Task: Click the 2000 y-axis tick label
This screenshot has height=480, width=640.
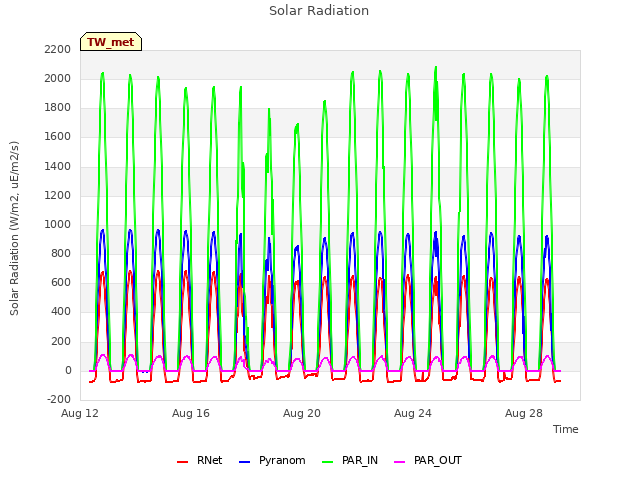Action: click(58, 78)
